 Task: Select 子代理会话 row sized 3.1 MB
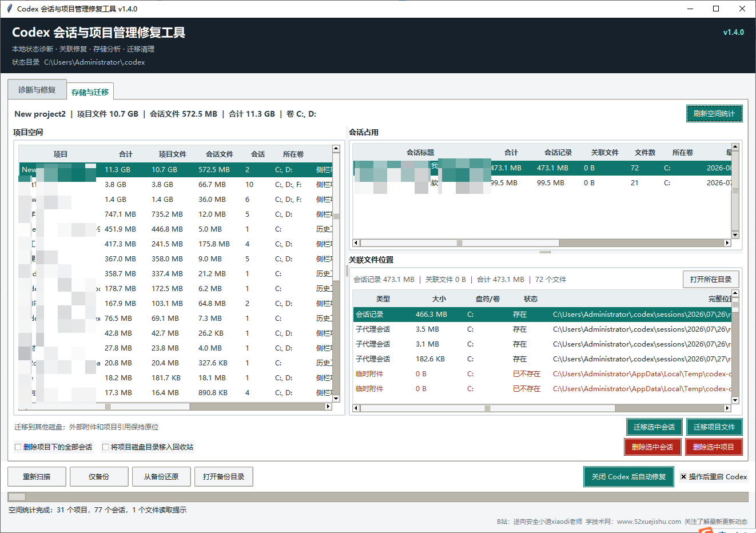point(542,344)
